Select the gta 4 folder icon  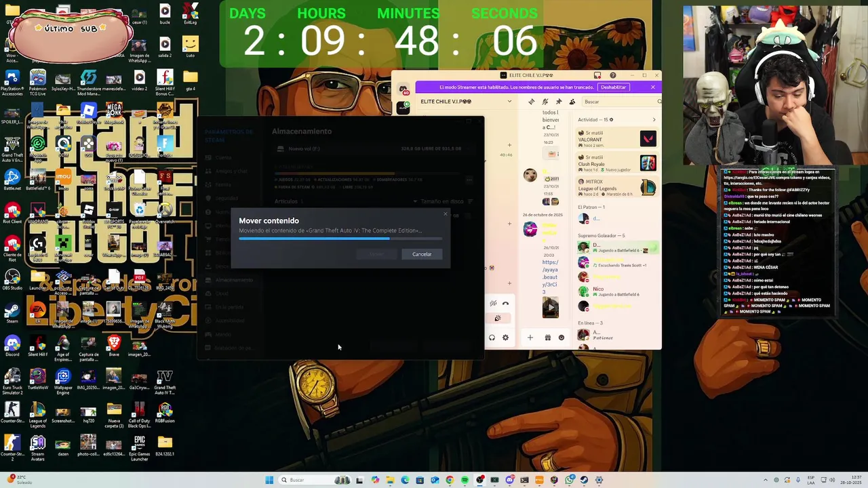(191, 80)
